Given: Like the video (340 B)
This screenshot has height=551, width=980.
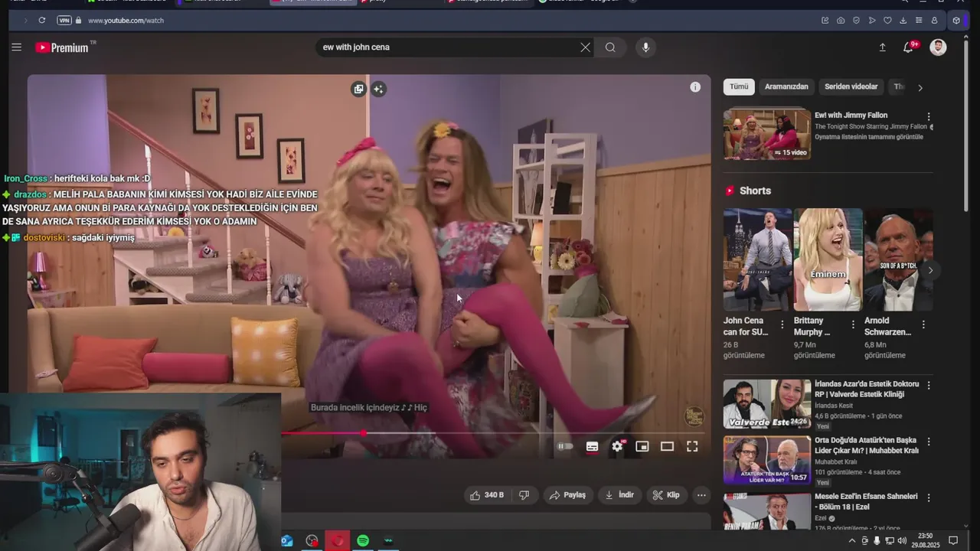Looking at the screenshot, I should point(487,495).
